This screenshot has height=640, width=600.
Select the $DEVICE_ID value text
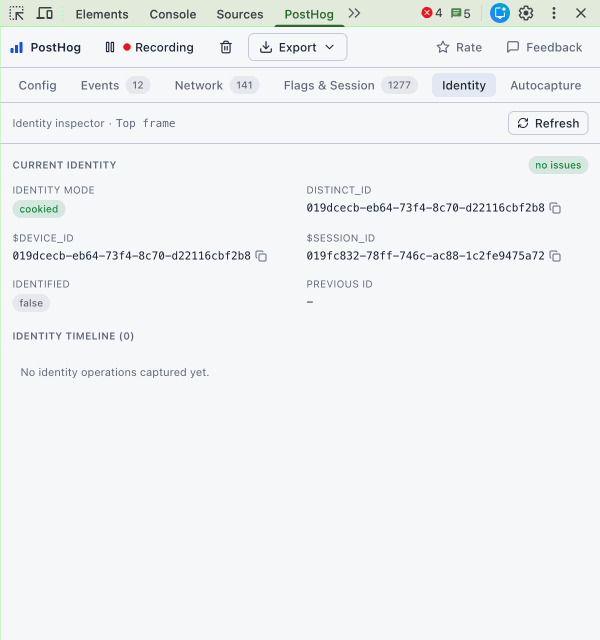point(131,256)
